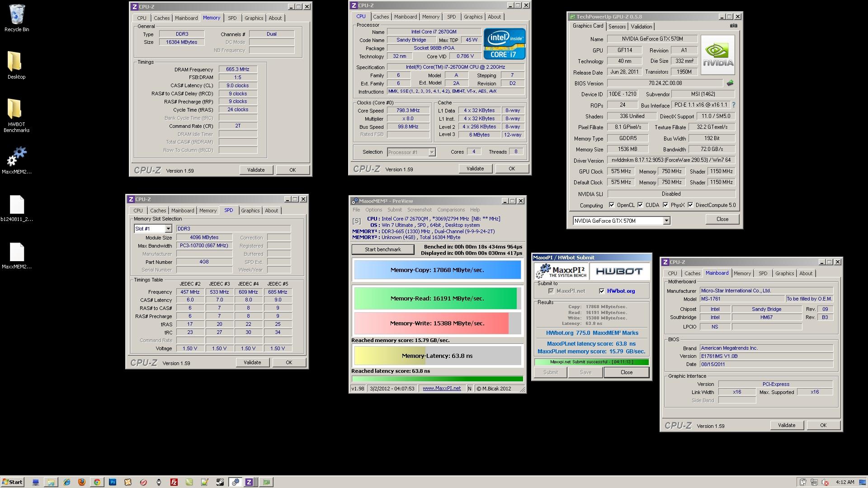Open Graphics tab in CPU-Z Mainboard window
Screen dimensions: 868x488
[784, 273]
